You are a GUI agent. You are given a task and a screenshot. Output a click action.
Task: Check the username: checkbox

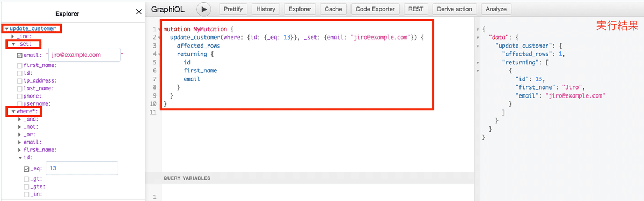(20, 103)
